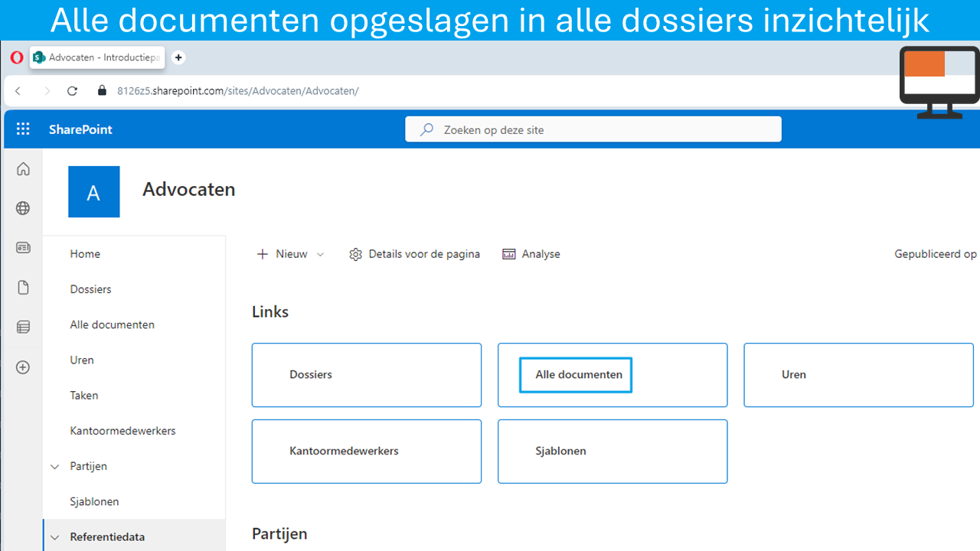Screen dimensions: 980x551
Task: Click the browser back arrow
Action: click(18, 91)
